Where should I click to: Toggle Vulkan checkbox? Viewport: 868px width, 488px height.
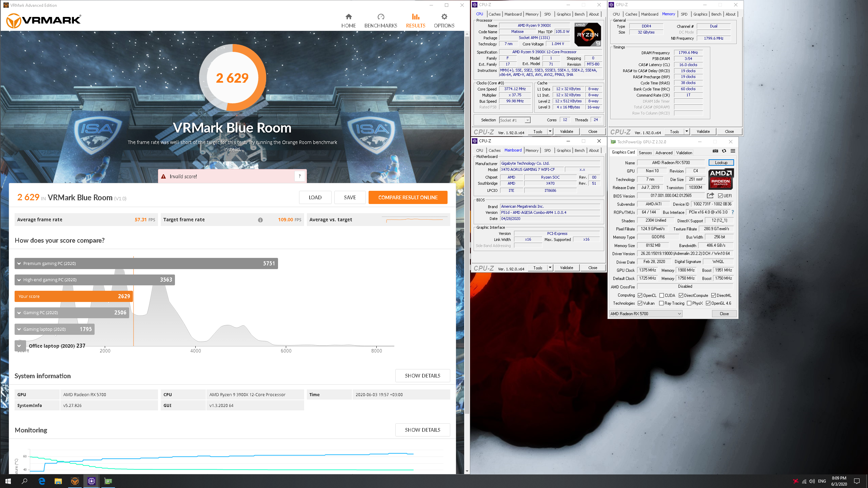(x=640, y=303)
